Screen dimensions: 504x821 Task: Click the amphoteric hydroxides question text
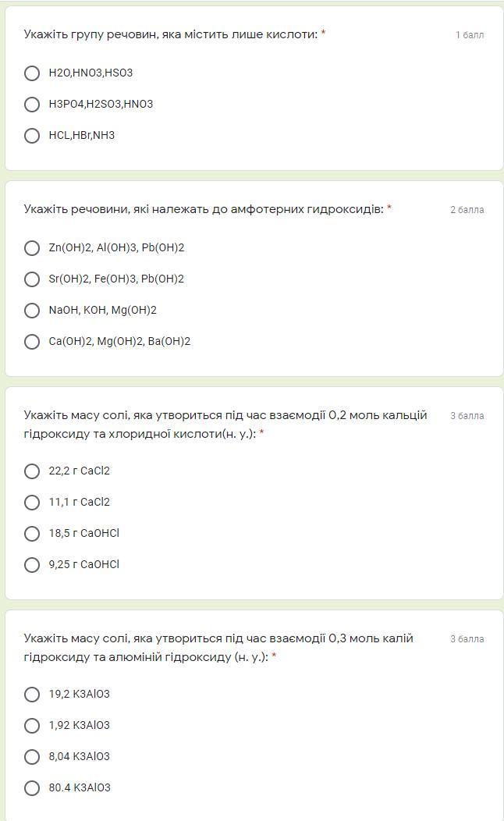click(203, 209)
